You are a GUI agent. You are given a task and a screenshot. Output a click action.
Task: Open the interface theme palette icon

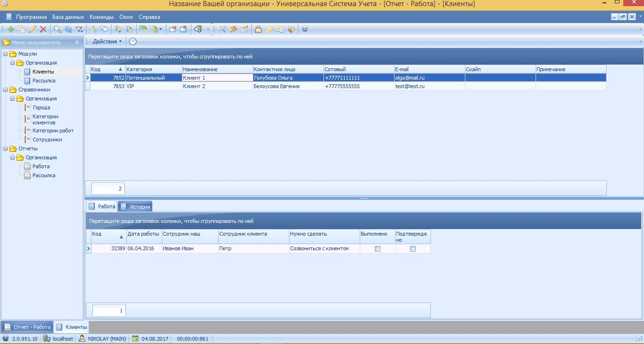point(233,29)
